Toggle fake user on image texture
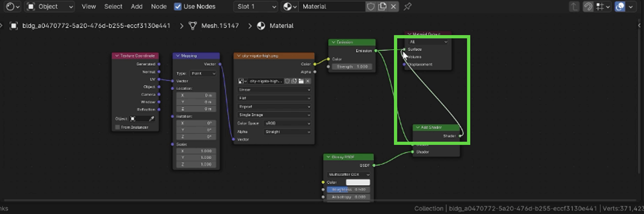This screenshot has height=214, width=644. tap(287, 81)
